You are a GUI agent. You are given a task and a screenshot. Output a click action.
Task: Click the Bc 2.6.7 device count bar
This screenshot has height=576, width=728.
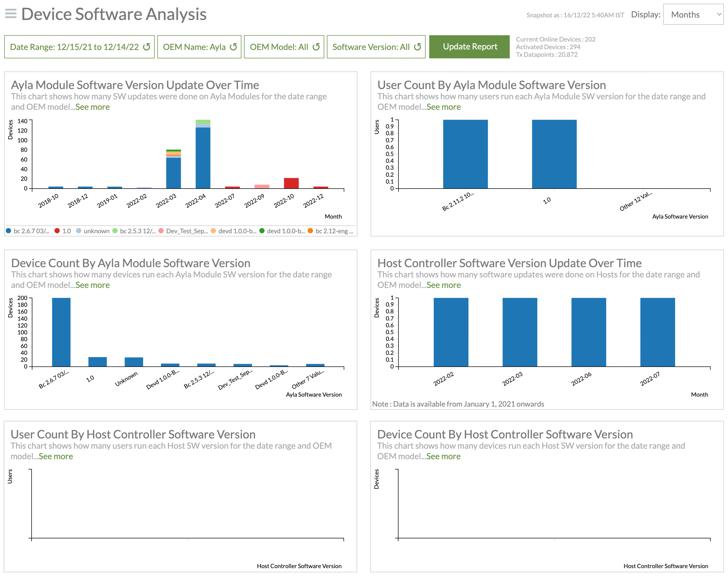tap(61, 332)
